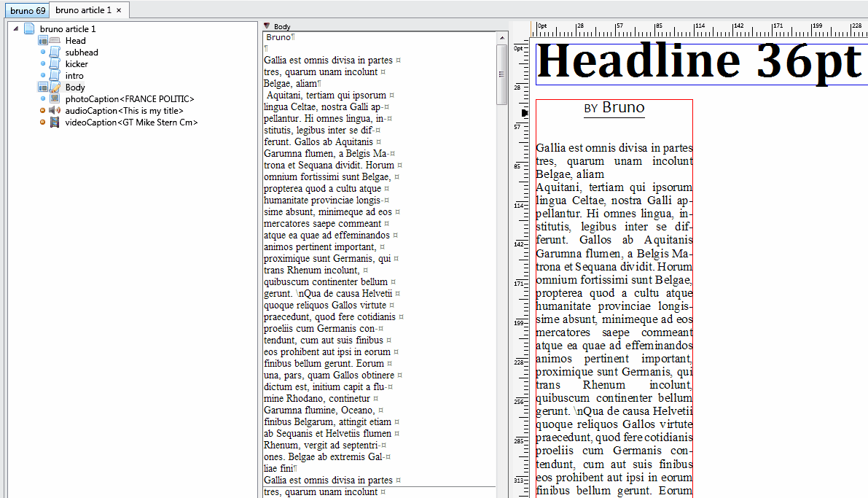Select the Head tree item
Viewport: 868px width, 498px height.
75,40
